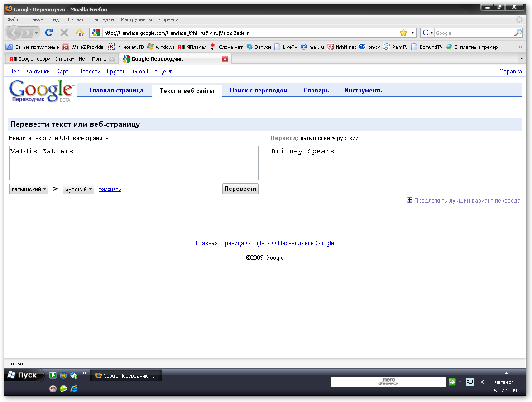Open the list all tabs dropdown
This screenshot has width=532, height=402.
point(522,59)
